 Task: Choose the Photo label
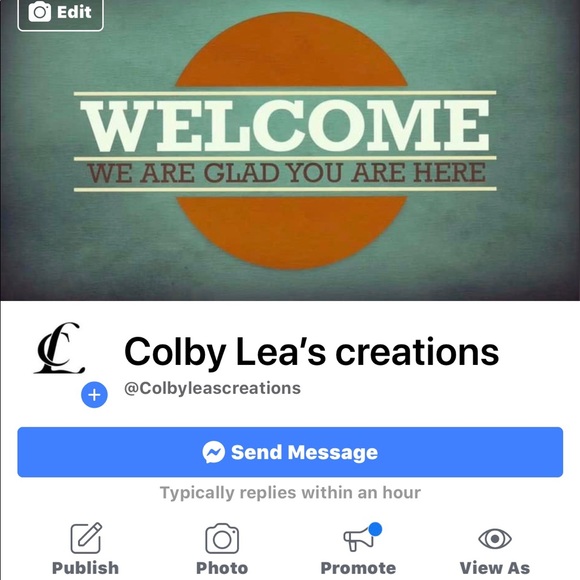coord(222,568)
